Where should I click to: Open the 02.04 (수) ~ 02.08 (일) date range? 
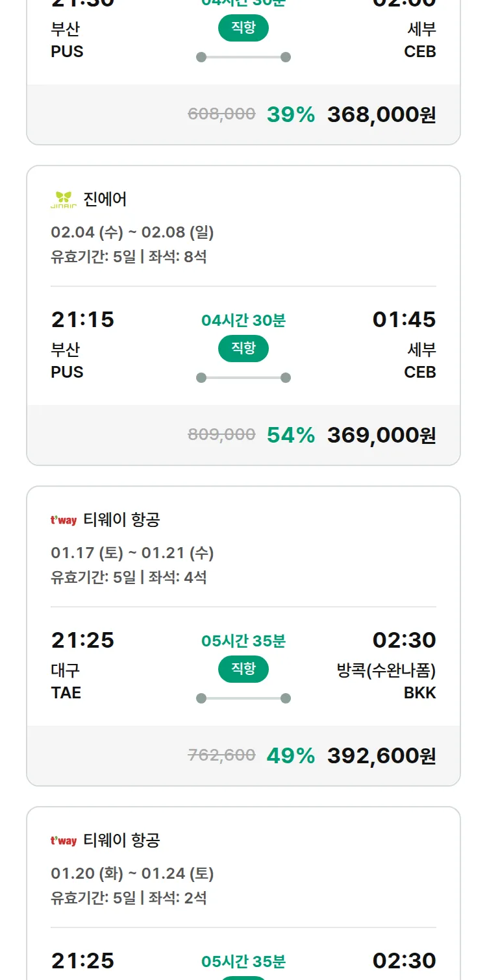(132, 232)
